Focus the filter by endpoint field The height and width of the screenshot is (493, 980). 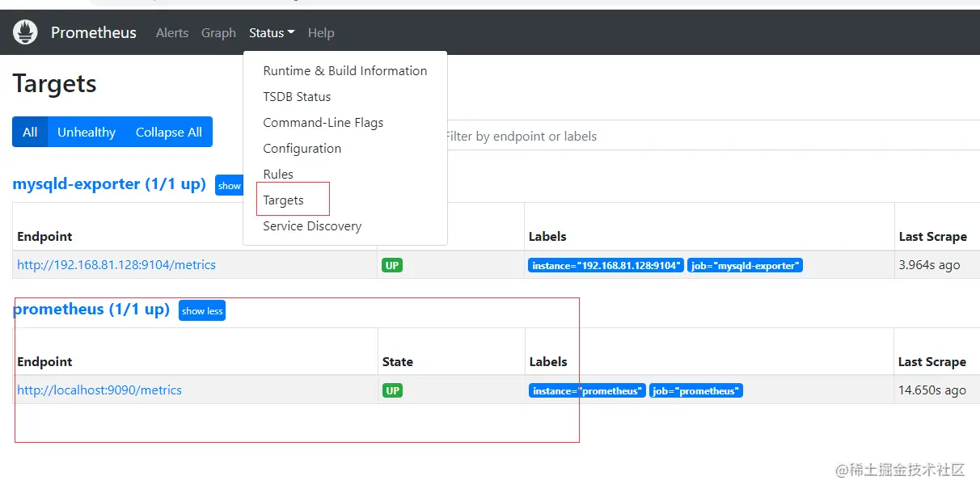(712, 137)
